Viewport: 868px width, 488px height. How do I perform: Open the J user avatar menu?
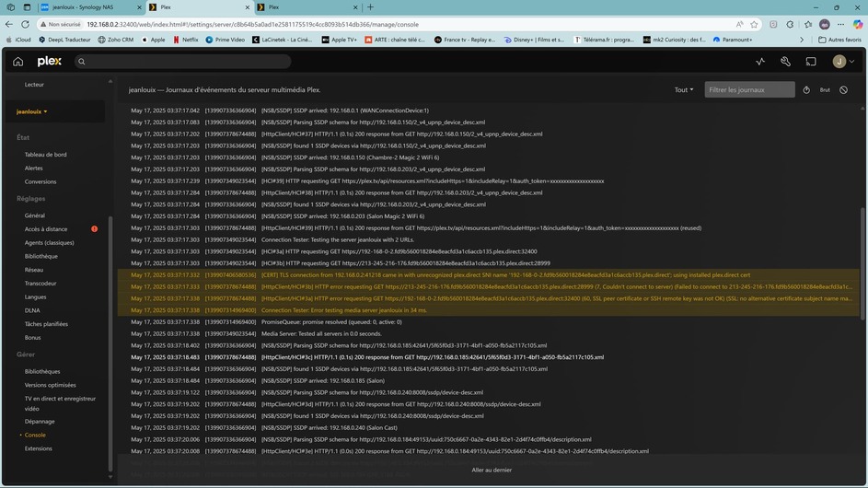[839, 62]
